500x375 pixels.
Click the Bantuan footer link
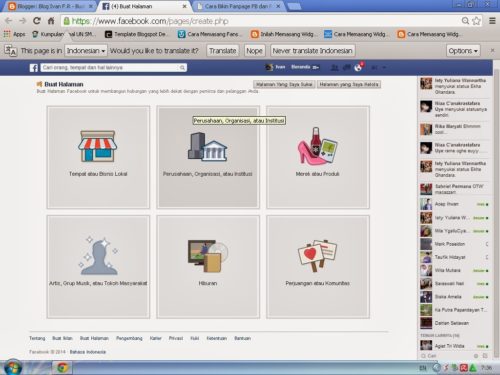243,338
